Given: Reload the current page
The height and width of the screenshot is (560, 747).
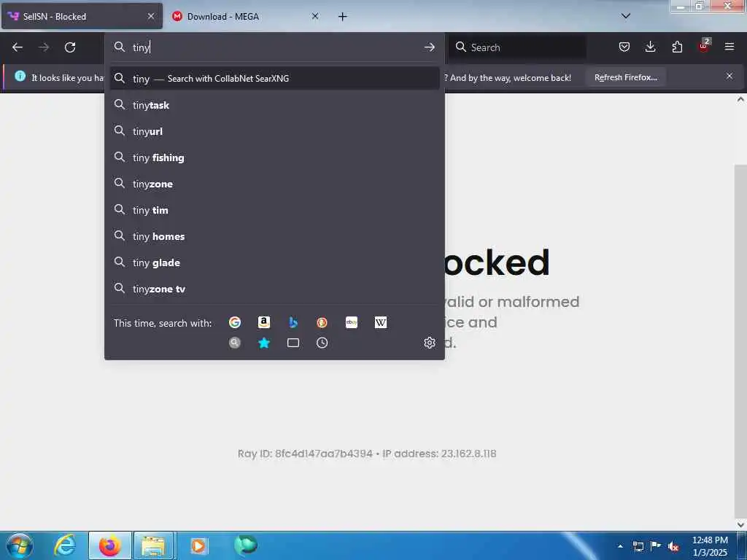Looking at the screenshot, I should pyautogui.click(x=70, y=47).
